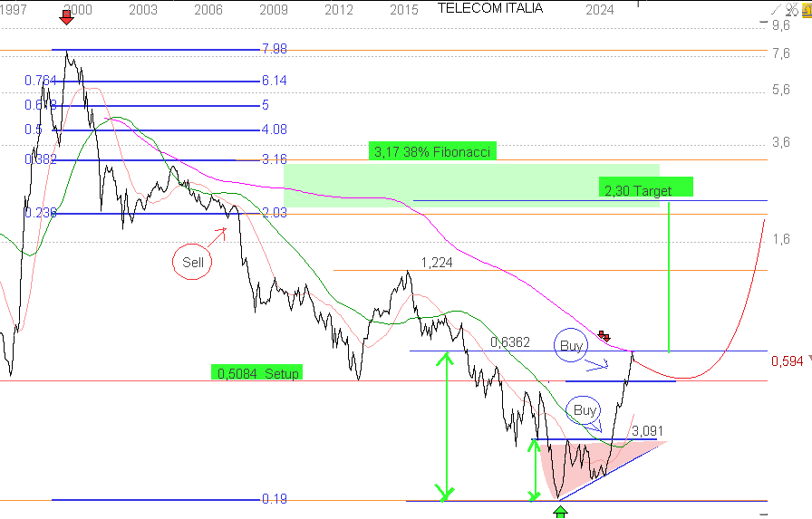The width and height of the screenshot is (812, 519).
Task: Click the green up arrow at chart bottom
Action: [561, 512]
